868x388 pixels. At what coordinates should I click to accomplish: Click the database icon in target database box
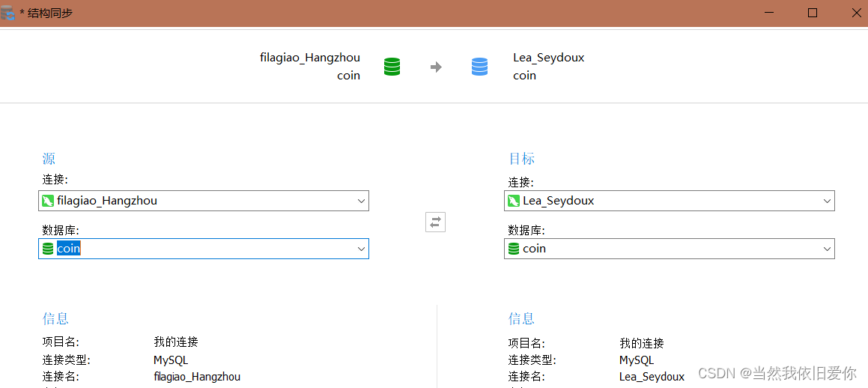[514, 249]
